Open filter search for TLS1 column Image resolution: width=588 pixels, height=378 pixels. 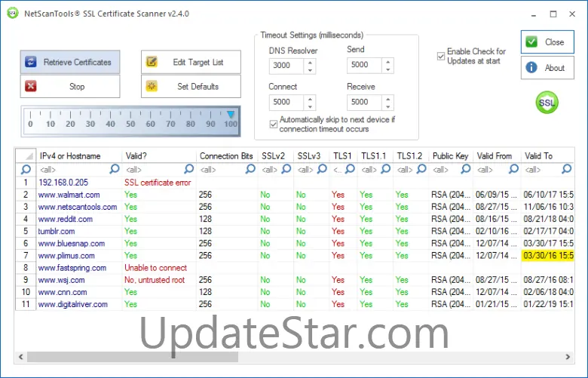coord(351,169)
